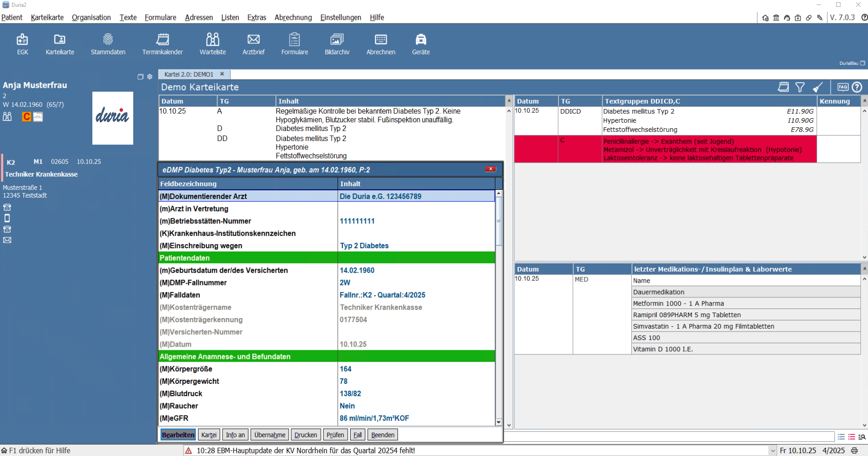Viewport: 868px width, 456px height.
Task: Open the EGK card reader tool
Action: [22, 44]
